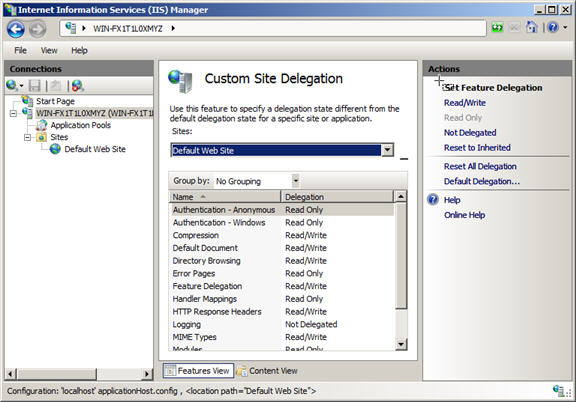Go back with the blue Back arrow
The height and width of the screenshot is (402, 576).
pos(16,29)
